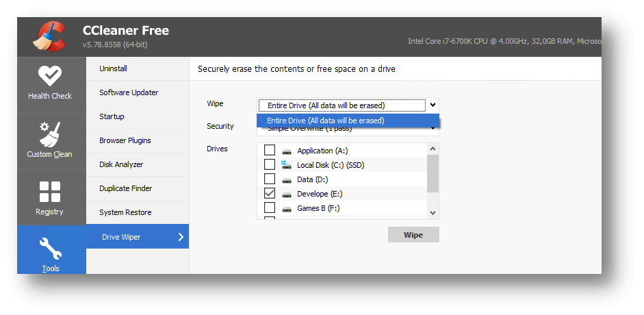Click Application (A:) drive icon
Screen dimensions: 644x315
click(x=287, y=151)
